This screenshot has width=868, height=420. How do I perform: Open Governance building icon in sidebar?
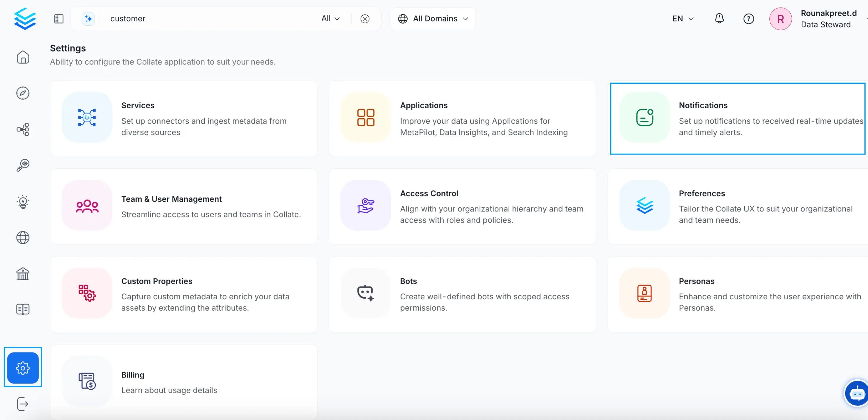[x=23, y=274]
